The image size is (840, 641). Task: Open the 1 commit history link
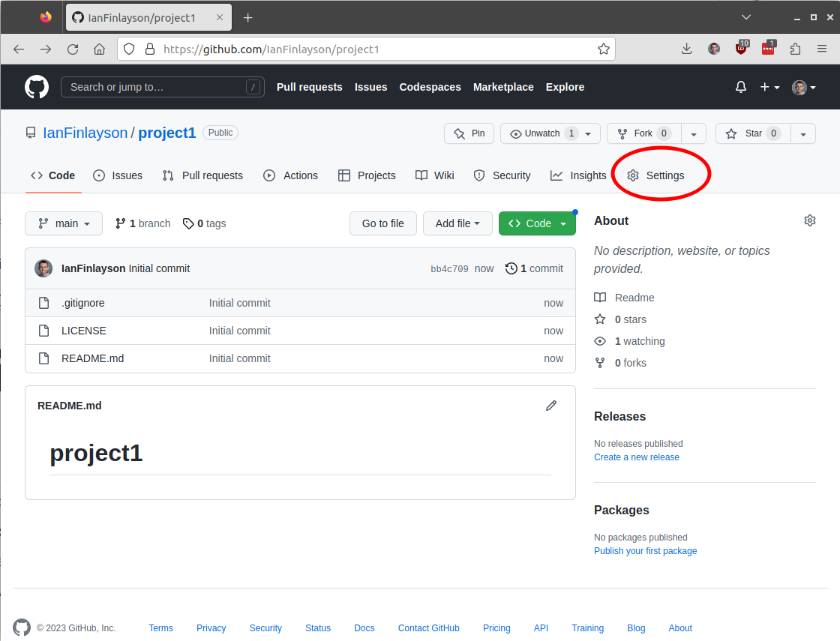tap(534, 268)
